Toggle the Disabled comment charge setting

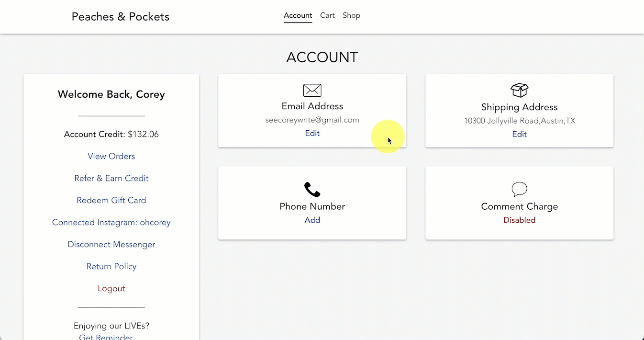point(519,220)
